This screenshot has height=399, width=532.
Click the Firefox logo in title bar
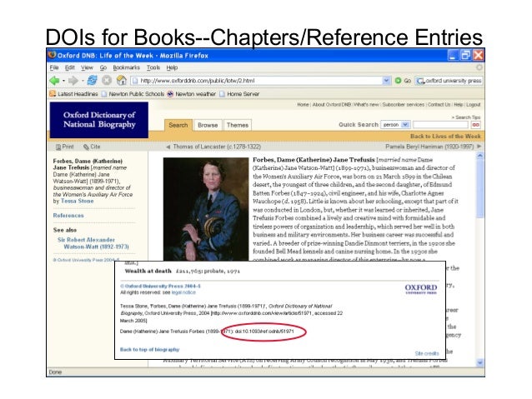(52, 55)
